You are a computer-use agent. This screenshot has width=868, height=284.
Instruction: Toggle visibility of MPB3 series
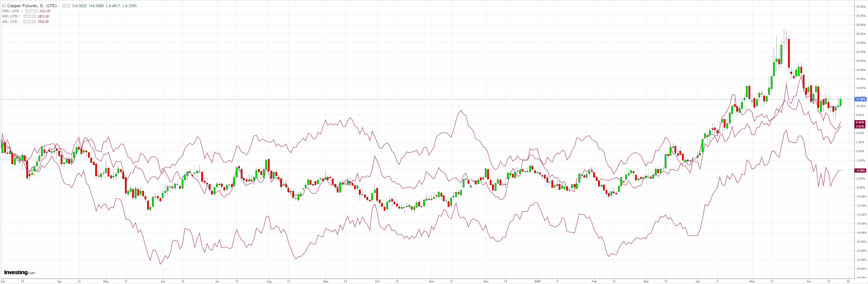(27, 11)
